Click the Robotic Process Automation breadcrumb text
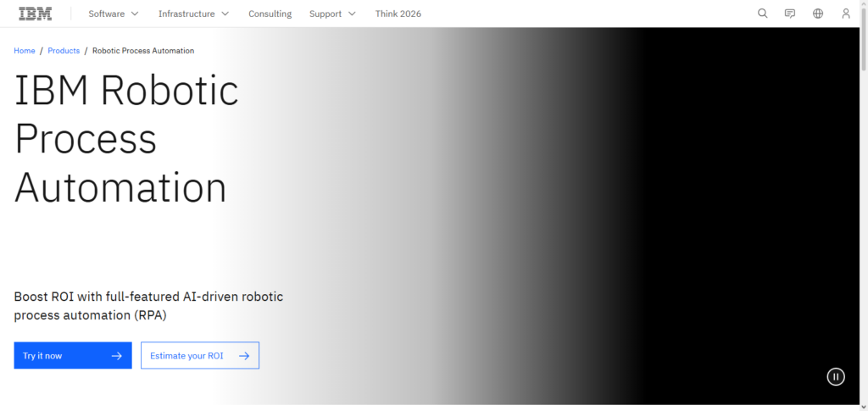This screenshot has height=411, width=868. pos(143,51)
